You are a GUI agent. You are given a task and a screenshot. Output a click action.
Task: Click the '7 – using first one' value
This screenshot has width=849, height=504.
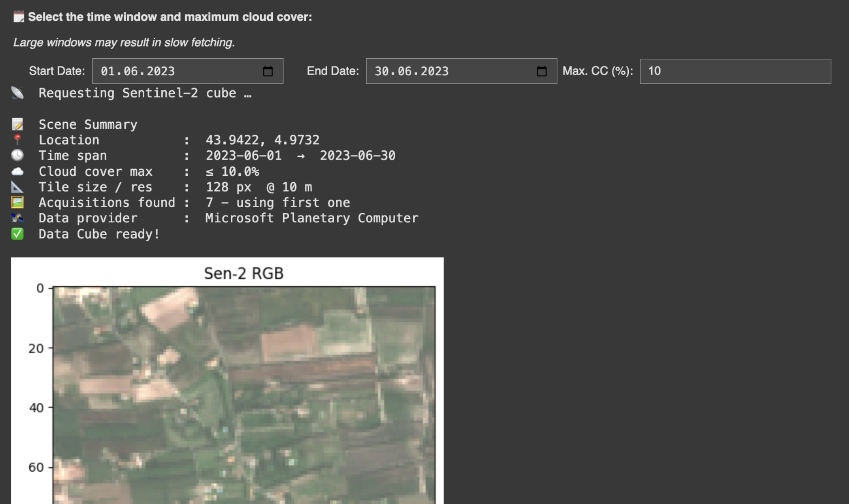coord(278,203)
